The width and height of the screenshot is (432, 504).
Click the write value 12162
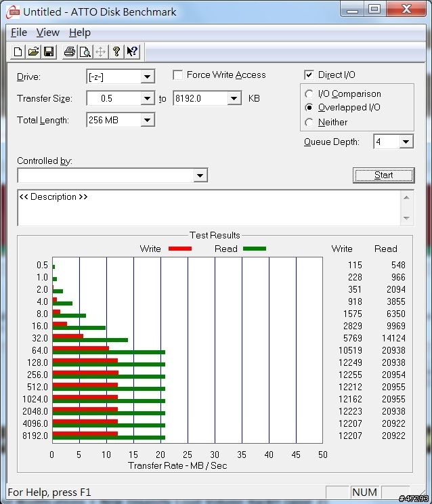coord(350,399)
